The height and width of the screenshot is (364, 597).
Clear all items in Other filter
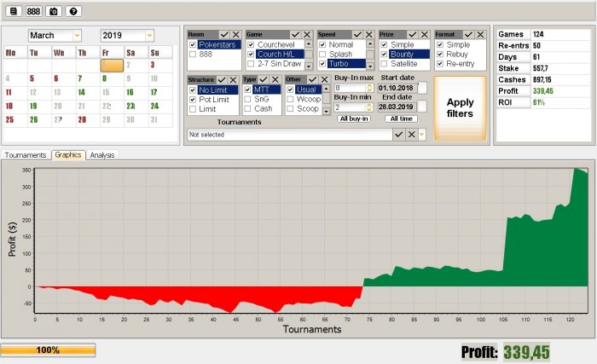324,79
